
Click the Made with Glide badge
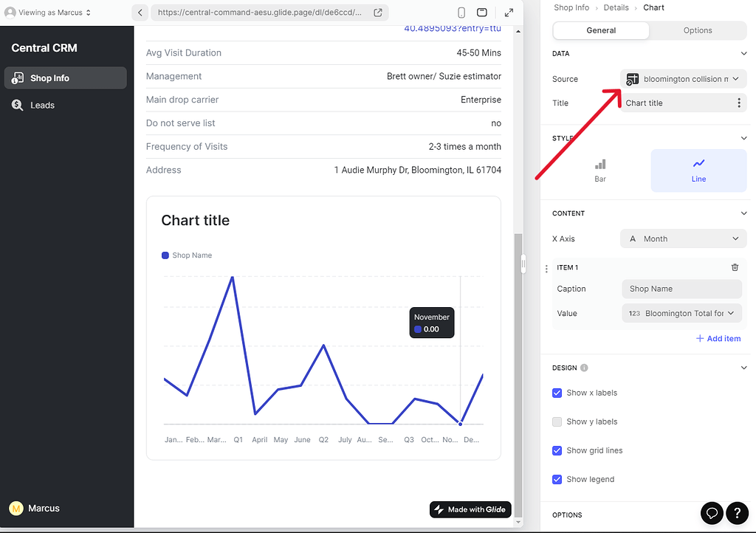pos(470,509)
